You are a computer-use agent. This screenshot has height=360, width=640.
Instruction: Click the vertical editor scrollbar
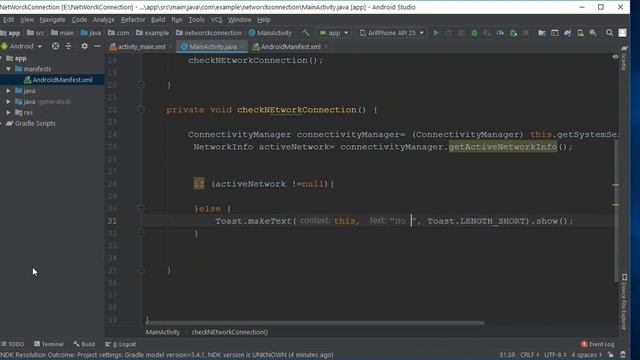(616, 210)
